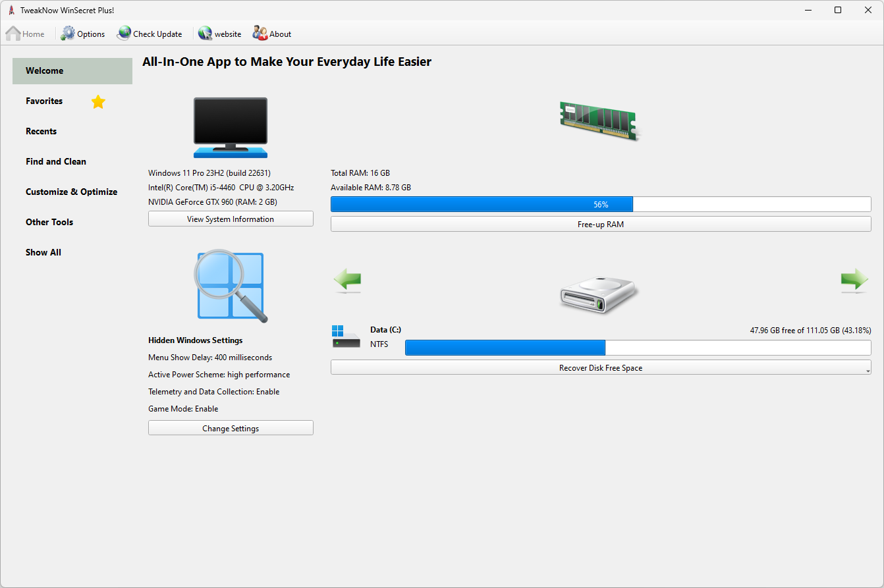This screenshot has height=588, width=884.
Task: Click the Total RAM: 16 GB text
Action: point(360,173)
